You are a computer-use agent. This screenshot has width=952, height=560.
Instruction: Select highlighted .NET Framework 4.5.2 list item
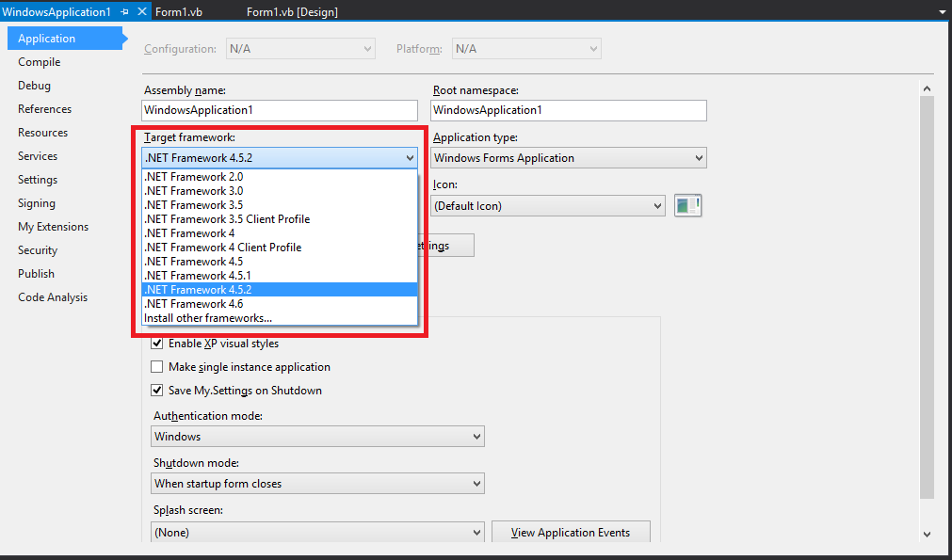click(280, 290)
